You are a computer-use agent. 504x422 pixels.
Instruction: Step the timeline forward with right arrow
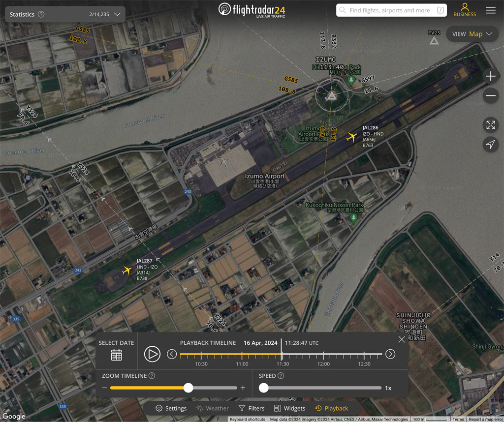tap(390, 354)
